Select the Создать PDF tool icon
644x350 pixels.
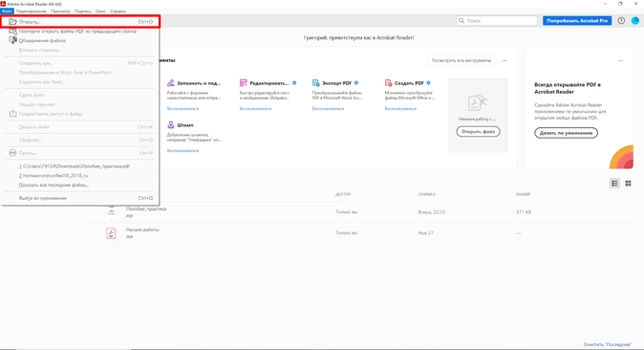pyautogui.click(x=388, y=82)
